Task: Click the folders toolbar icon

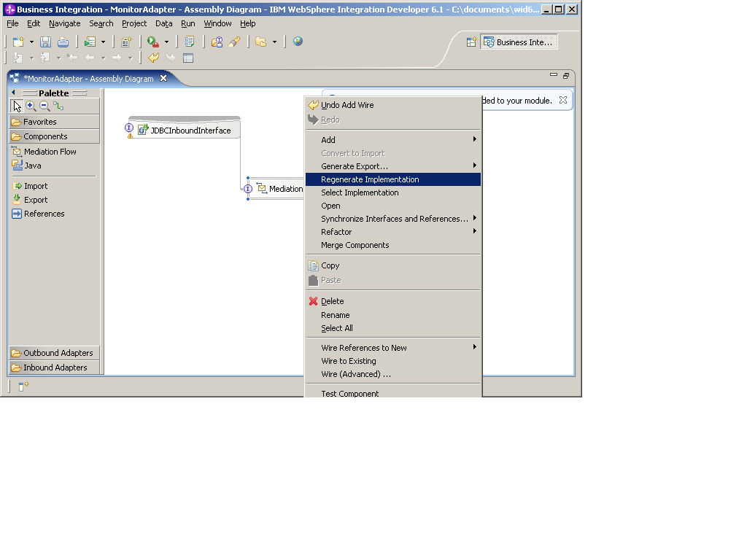Action: click(x=260, y=42)
